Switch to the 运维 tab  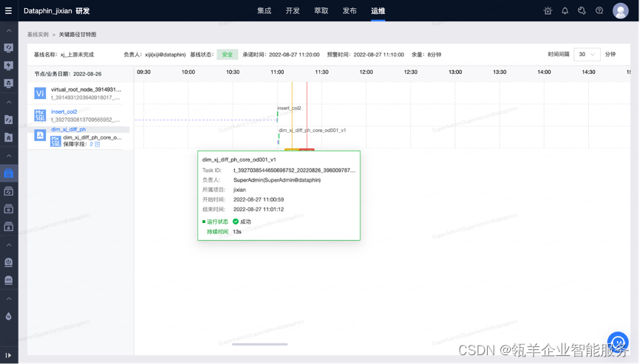(378, 11)
